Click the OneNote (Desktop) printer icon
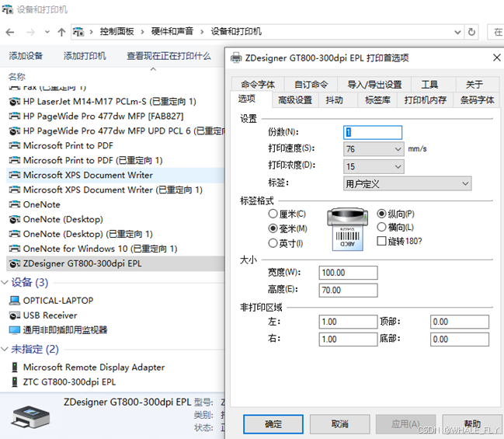Viewport: 504px width, 439px height. (15, 219)
